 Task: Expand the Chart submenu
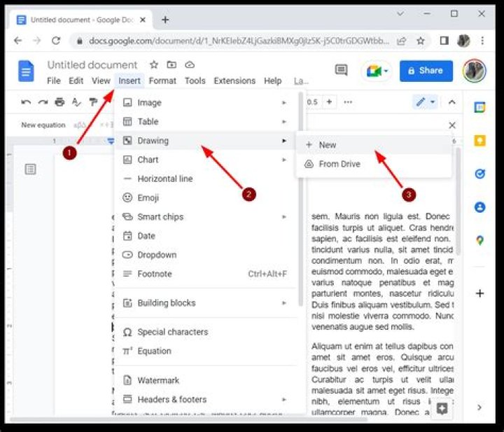[x=206, y=160]
